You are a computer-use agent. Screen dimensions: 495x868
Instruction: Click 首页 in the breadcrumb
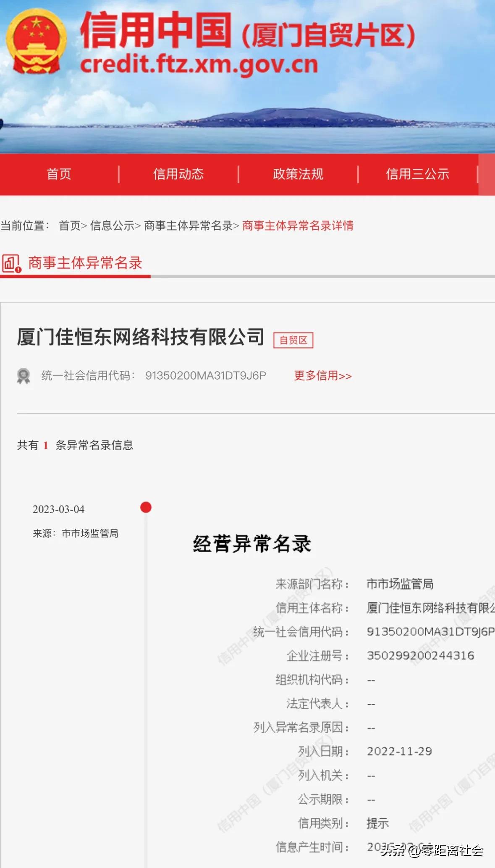[x=70, y=226]
